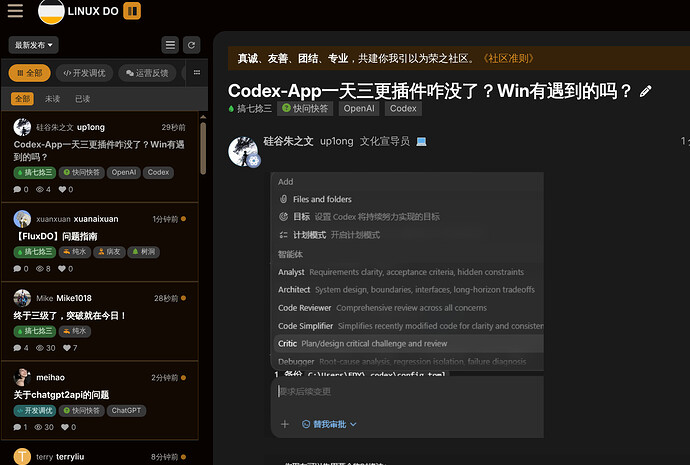
Task: Click the author name 硅谷朱之文
Action: [288, 141]
